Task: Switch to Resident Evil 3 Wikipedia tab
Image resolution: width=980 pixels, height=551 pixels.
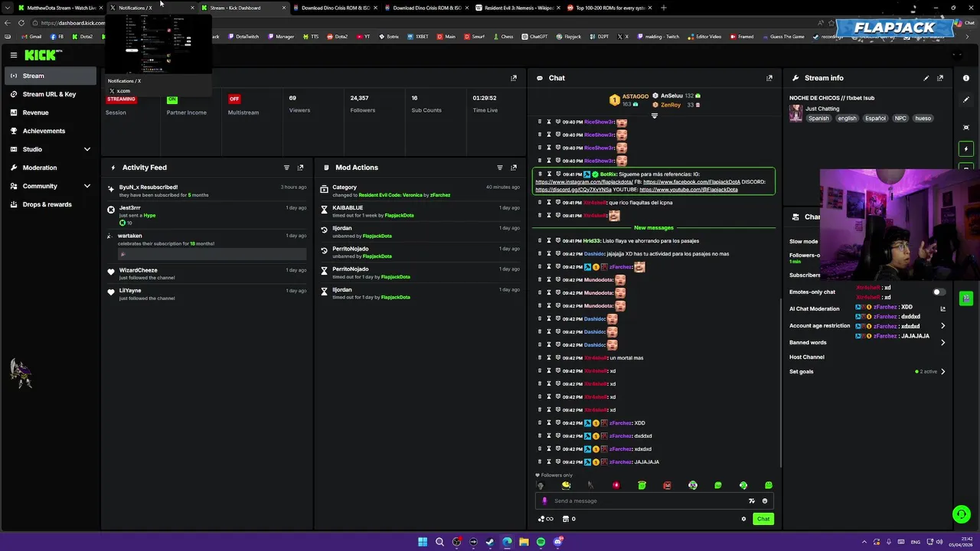Action: [x=518, y=8]
